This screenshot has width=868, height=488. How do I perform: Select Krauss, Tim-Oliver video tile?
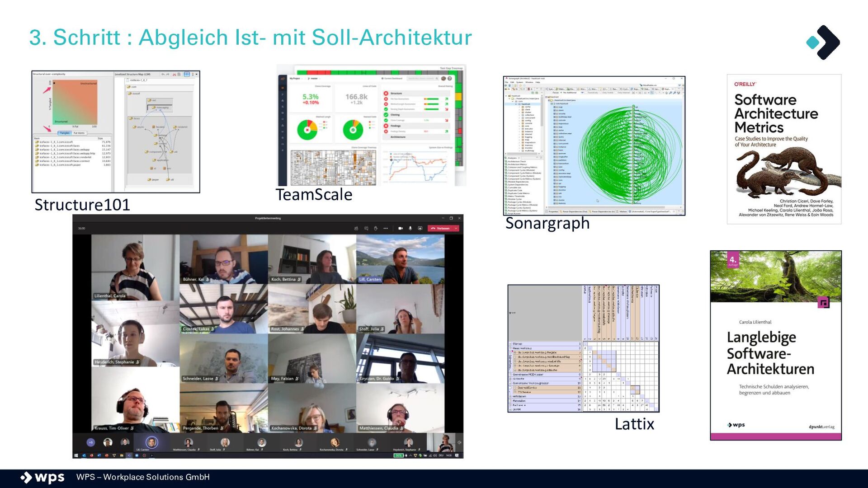135,399
